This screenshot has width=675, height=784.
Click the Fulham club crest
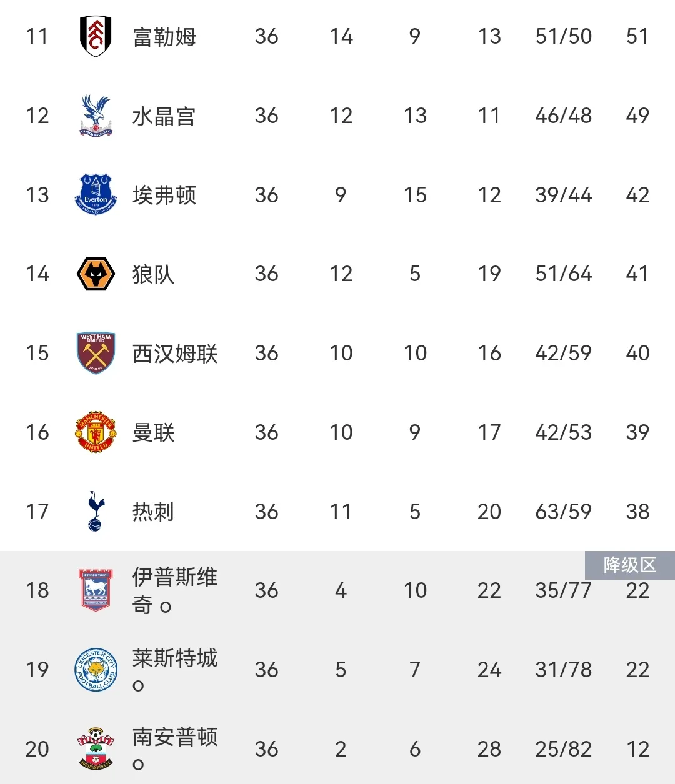[x=96, y=36]
